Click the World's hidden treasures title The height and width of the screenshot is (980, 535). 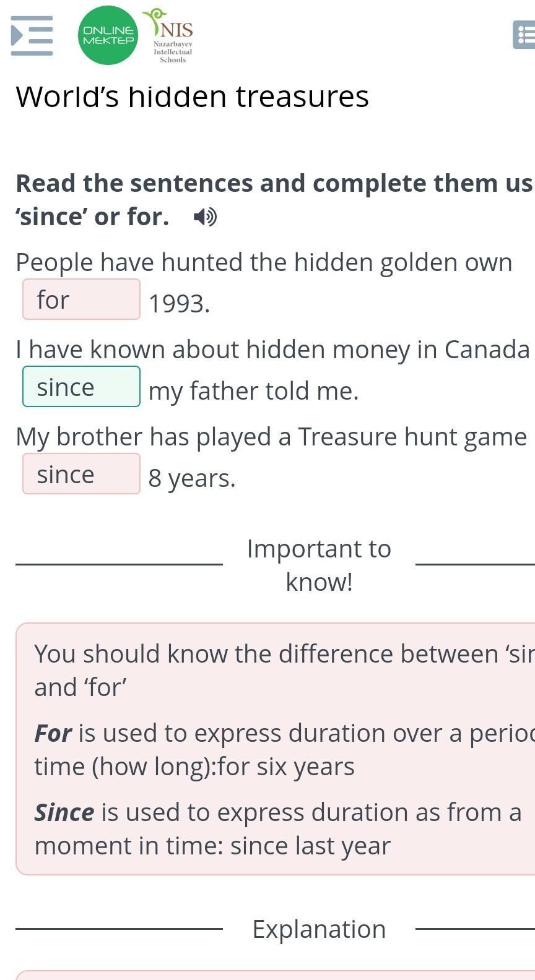pyautogui.click(x=192, y=97)
